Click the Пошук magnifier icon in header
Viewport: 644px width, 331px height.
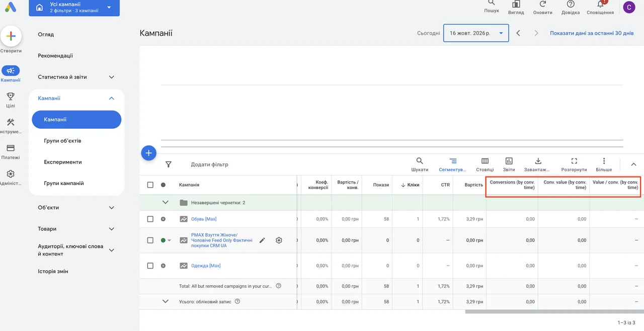(492, 3)
